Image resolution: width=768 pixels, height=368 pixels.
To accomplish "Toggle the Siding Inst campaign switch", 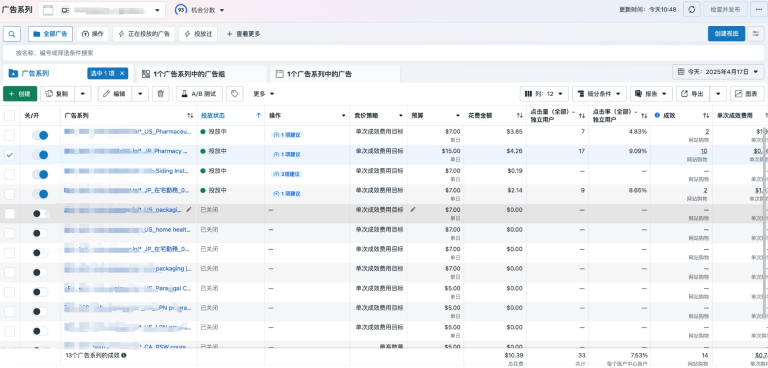I will click(40, 174).
